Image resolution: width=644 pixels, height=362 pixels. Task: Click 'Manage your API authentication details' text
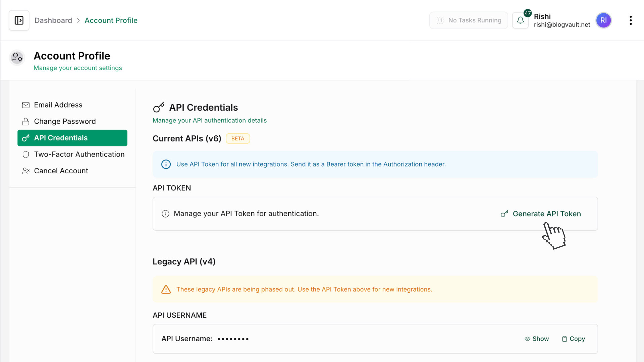(x=210, y=120)
